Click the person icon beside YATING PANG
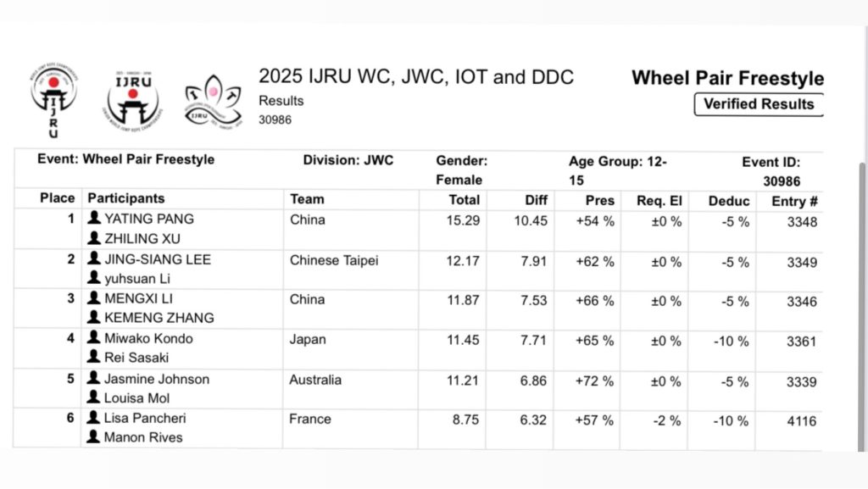This screenshot has height=489, width=868. [x=94, y=219]
